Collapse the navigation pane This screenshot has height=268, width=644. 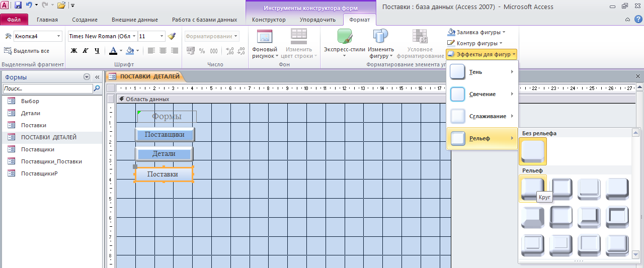(x=97, y=77)
